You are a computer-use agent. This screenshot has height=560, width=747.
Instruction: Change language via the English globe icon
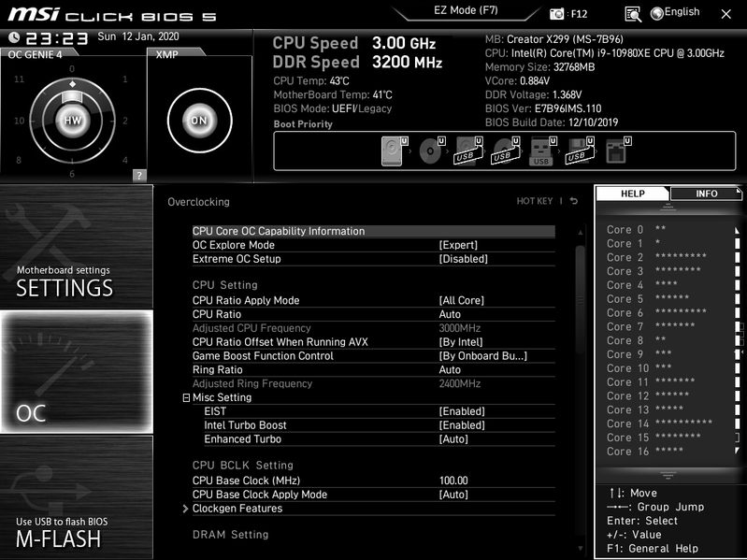click(676, 13)
